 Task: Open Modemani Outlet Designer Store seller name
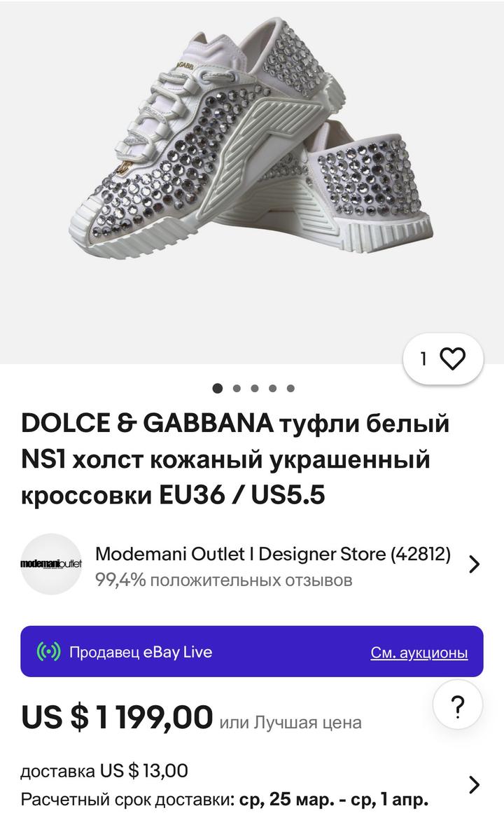point(273,554)
